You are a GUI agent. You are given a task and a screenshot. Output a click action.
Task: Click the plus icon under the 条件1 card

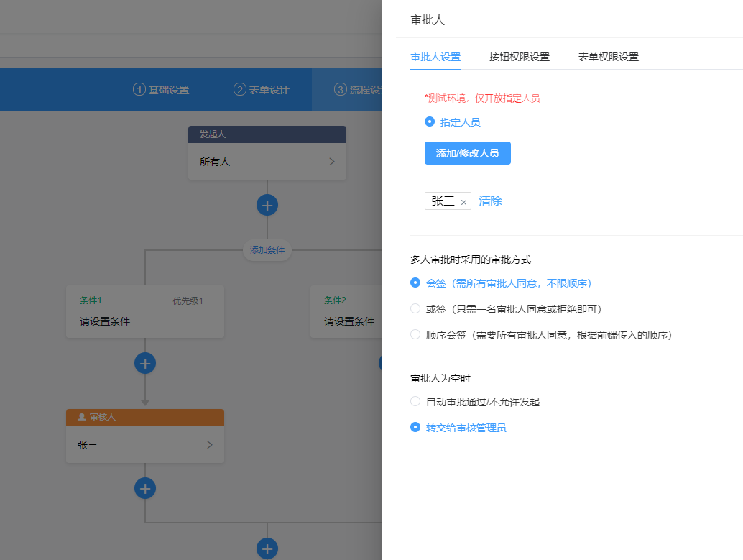(x=145, y=363)
